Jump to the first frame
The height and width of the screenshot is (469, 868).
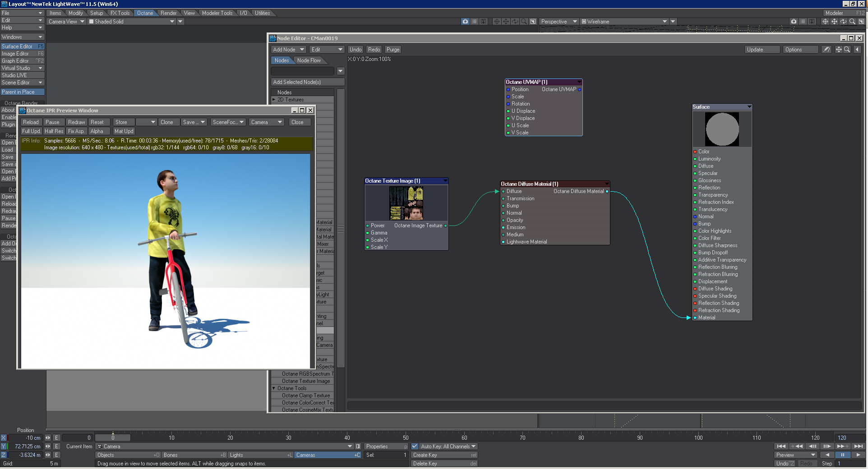pyautogui.click(x=781, y=446)
